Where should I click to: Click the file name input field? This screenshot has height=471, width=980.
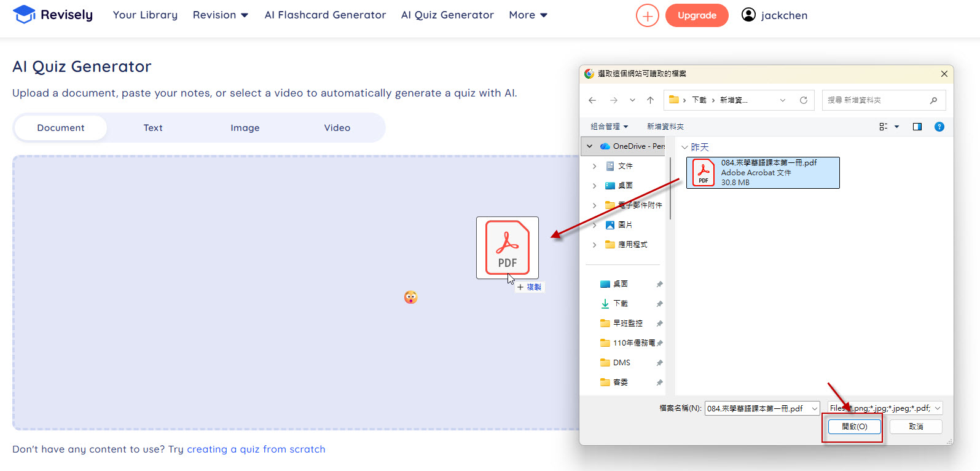(756, 408)
